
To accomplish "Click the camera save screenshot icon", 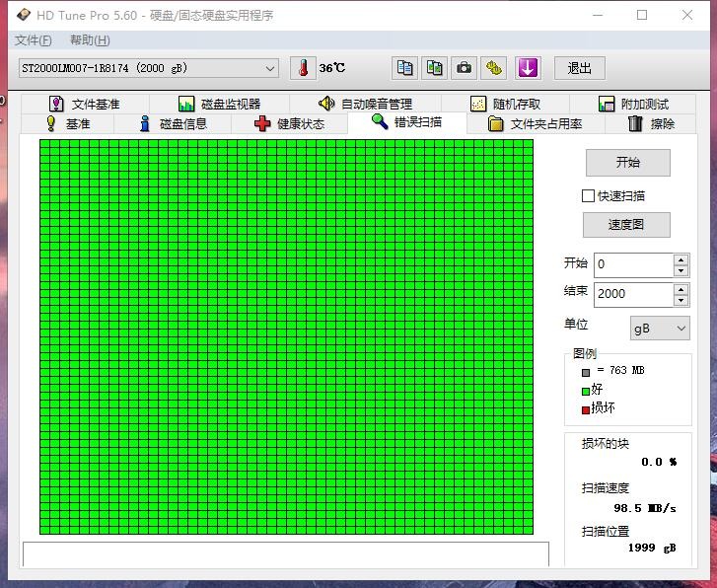I will [x=464, y=68].
